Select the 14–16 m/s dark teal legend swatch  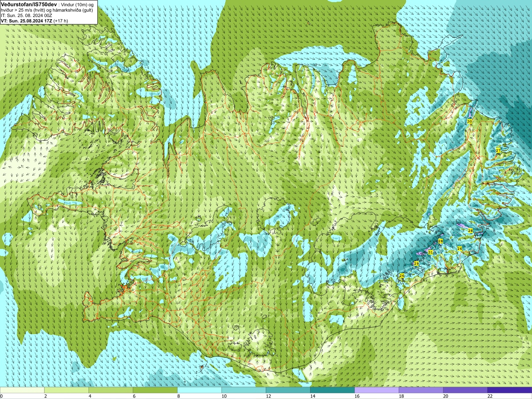click(332, 390)
